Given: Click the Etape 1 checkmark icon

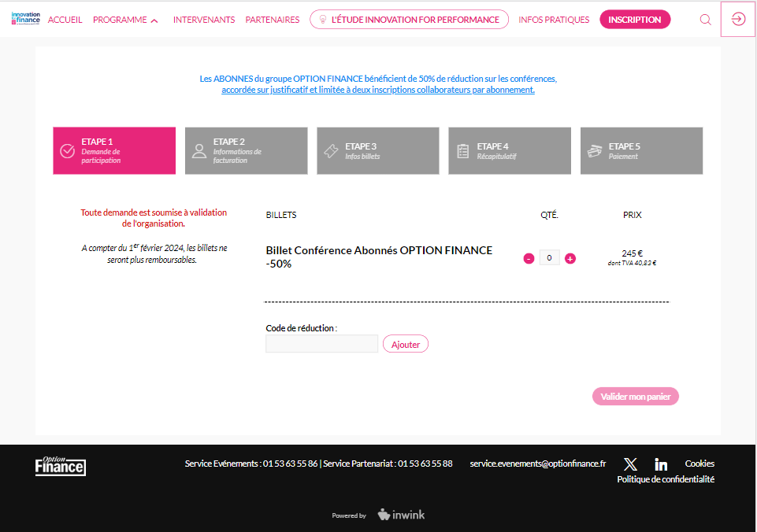Looking at the screenshot, I should 67,151.
